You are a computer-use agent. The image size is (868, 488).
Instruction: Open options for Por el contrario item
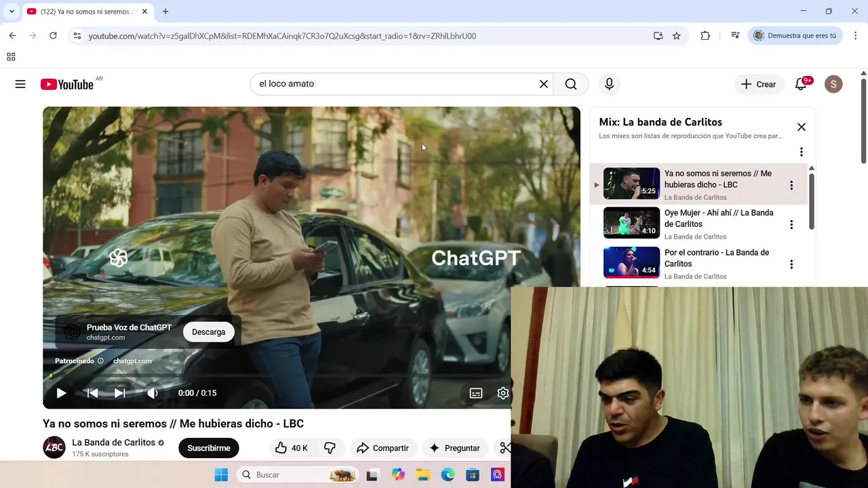tap(791, 264)
